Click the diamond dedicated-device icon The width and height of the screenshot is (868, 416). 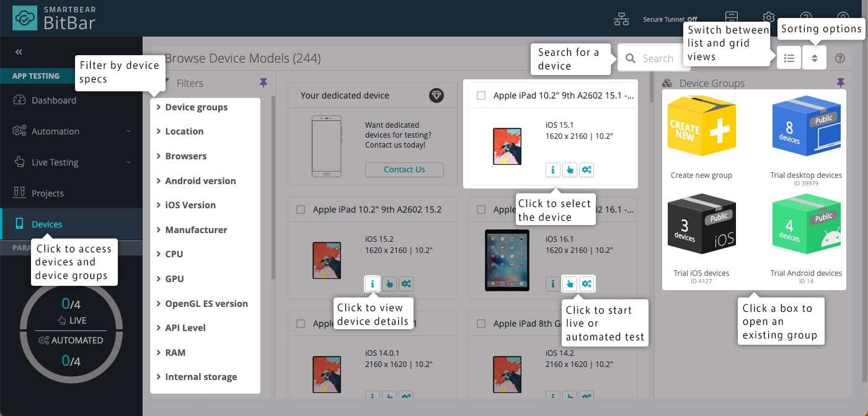click(x=436, y=95)
